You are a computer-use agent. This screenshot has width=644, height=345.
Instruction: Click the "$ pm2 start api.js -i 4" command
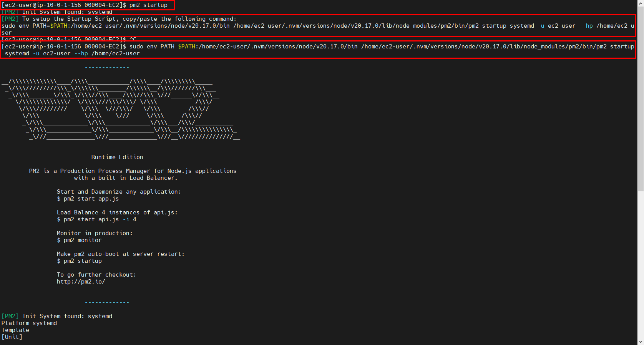[96, 219]
